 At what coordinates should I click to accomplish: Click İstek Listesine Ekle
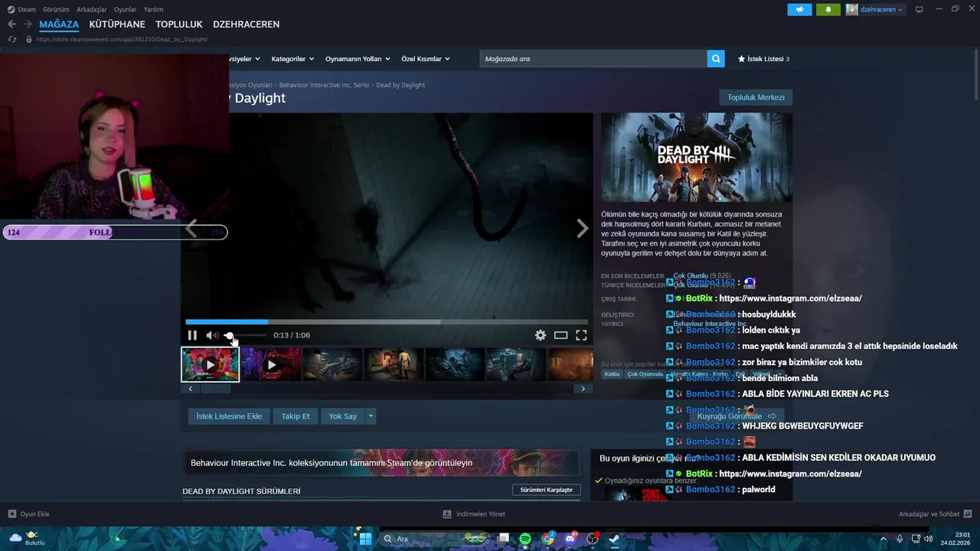[x=229, y=416]
